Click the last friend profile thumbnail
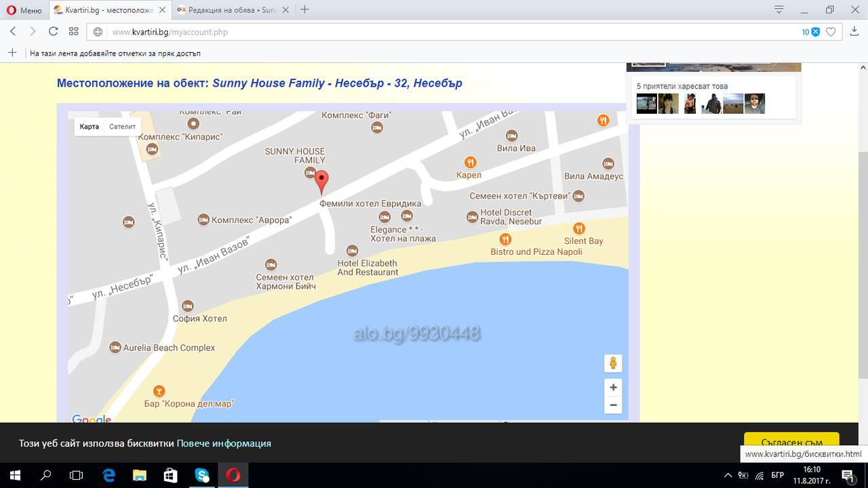Screen dimensions: 868x488 pos(755,104)
